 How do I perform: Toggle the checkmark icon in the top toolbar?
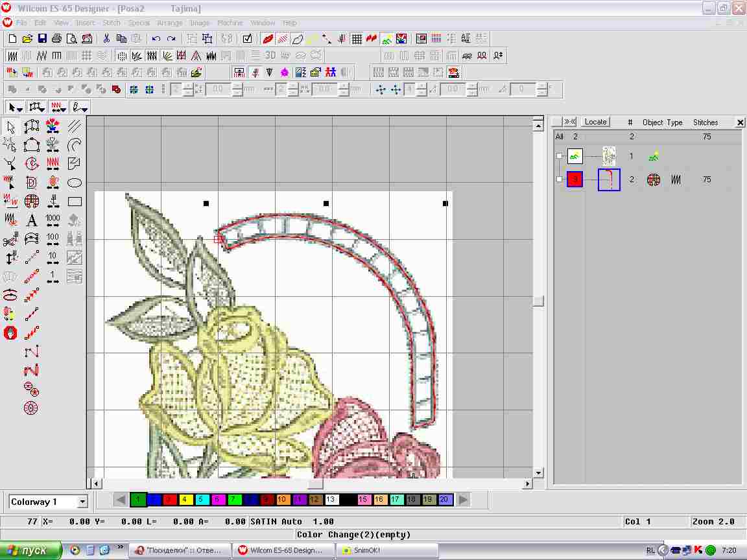pos(247,39)
